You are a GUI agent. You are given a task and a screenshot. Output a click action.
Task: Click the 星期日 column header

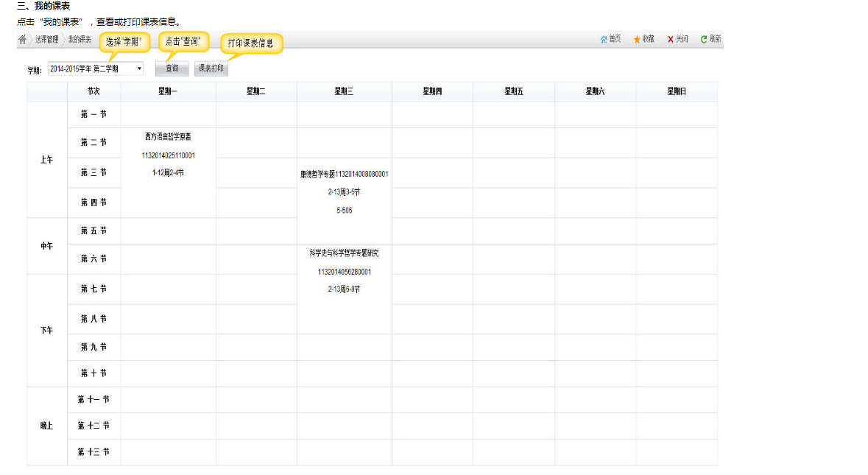[676, 91]
